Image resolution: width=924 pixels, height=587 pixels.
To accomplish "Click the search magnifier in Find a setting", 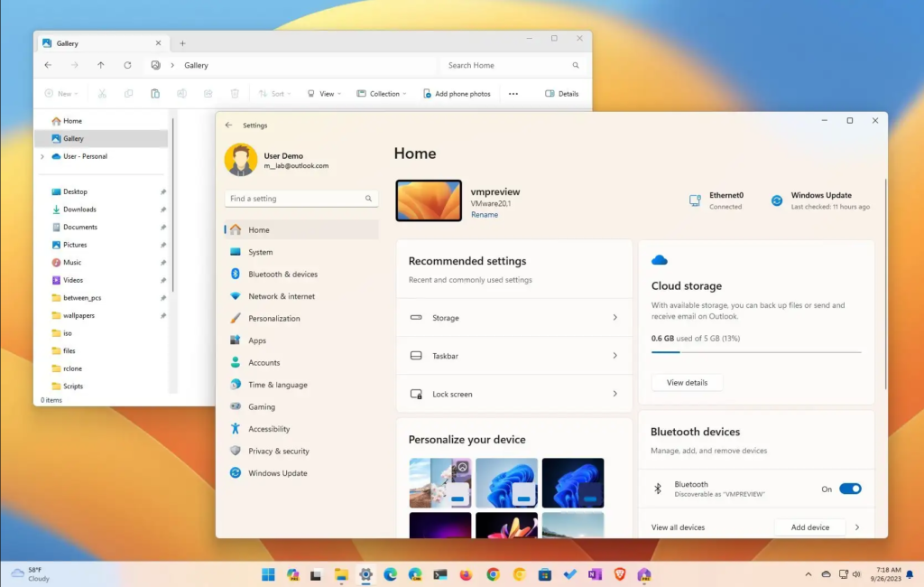I will click(x=368, y=199).
